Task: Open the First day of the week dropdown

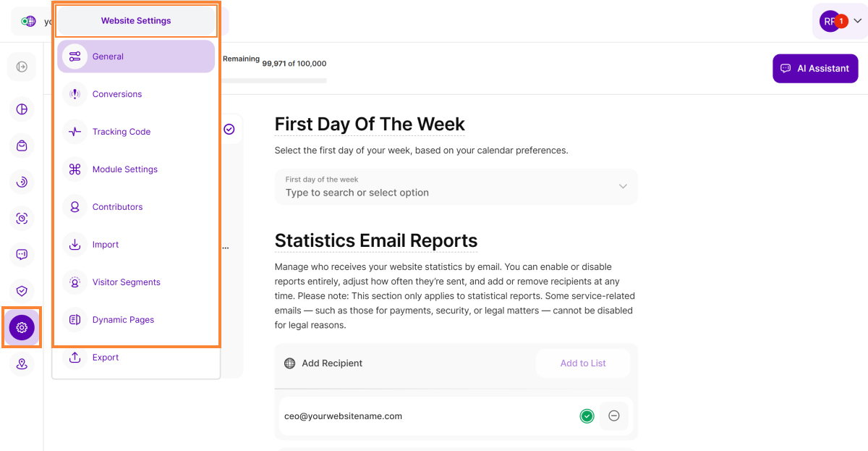Action: [456, 187]
